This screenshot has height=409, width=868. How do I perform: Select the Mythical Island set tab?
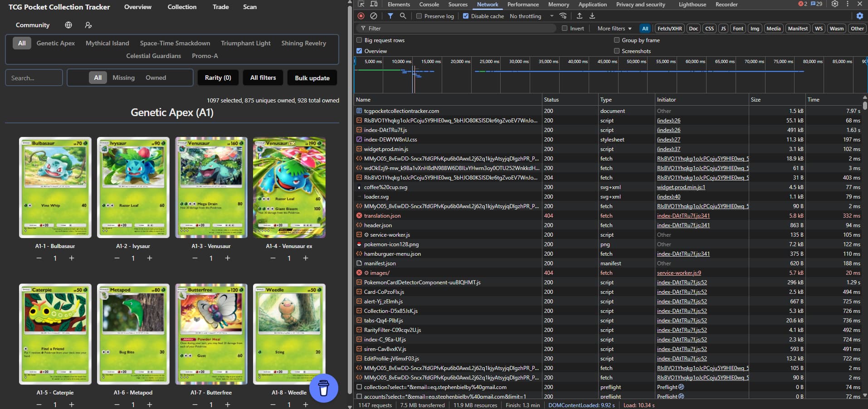pos(107,43)
